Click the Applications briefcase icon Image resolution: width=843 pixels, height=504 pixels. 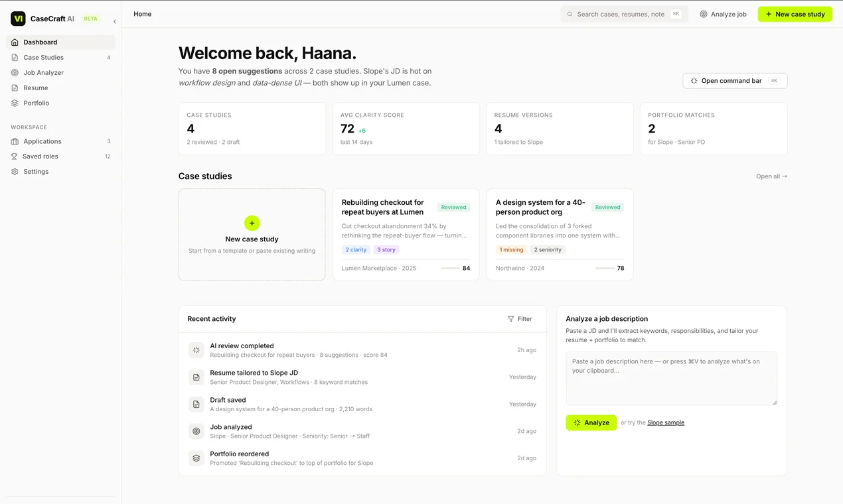coord(15,141)
